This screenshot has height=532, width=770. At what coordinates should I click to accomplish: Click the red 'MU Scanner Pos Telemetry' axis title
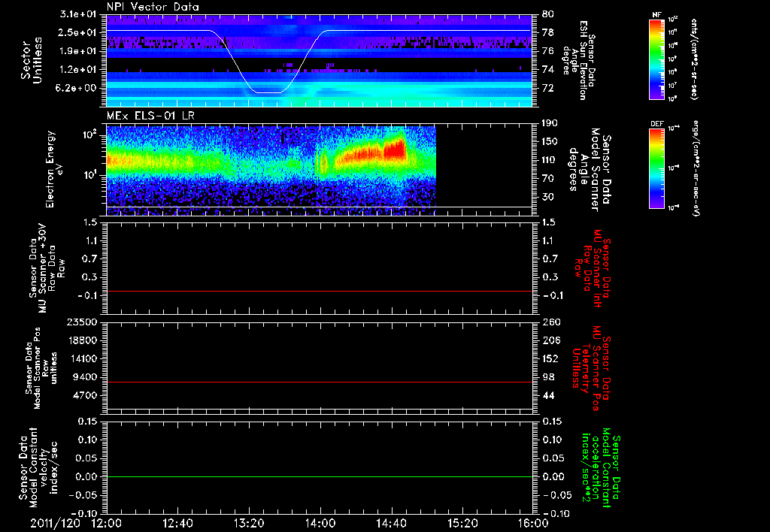tap(591, 368)
